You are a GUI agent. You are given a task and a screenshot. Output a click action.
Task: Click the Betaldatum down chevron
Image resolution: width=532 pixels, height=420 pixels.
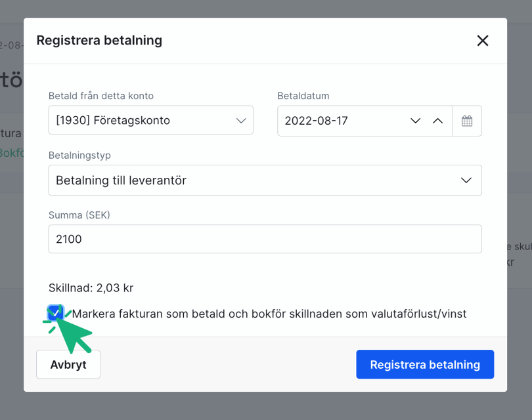coord(415,120)
